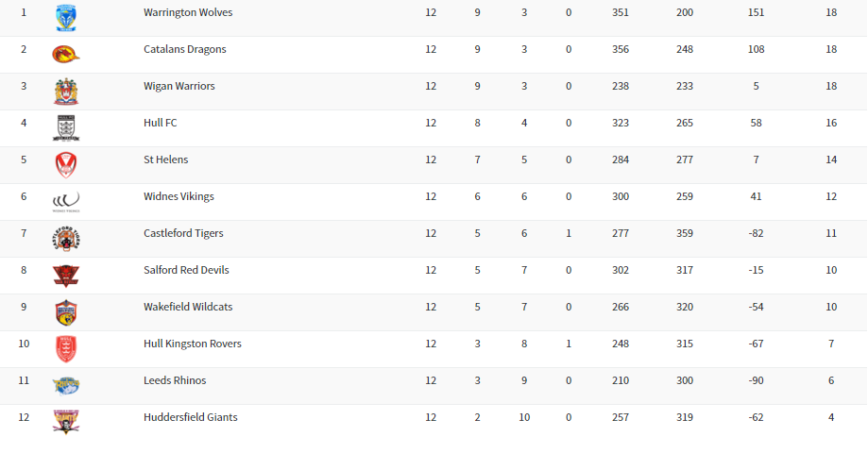This screenshot has width=868, height=470.
Task: Click the Huddersfield Giants logo
Action: [66, 421]
